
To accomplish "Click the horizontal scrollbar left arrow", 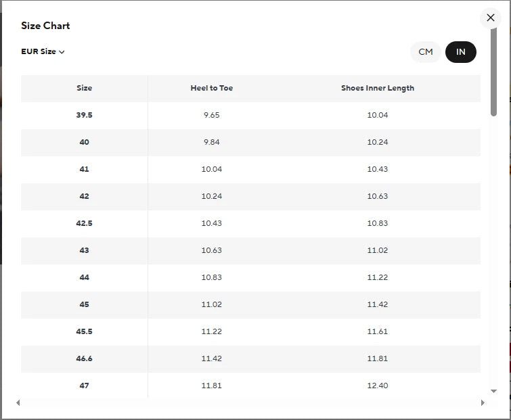I will [18, 403].
